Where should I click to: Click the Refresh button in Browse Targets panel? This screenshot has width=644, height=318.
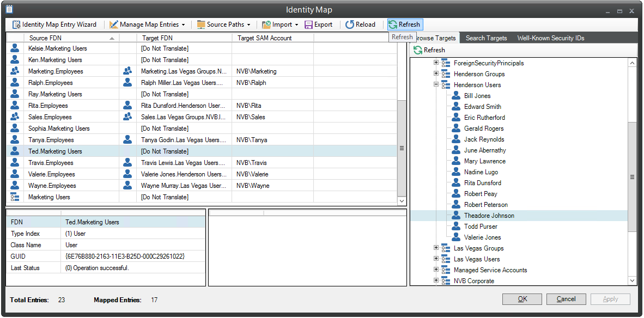[x=429, y=50]
